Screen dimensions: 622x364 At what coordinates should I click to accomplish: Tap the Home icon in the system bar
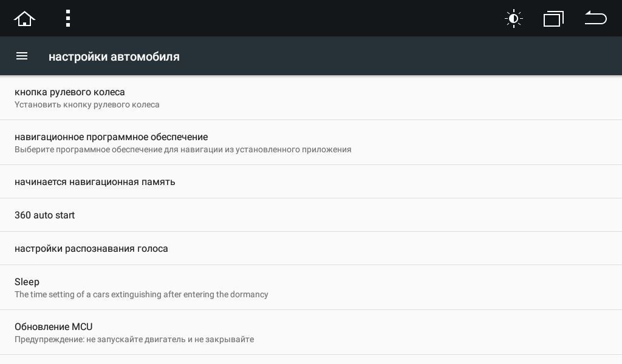point(24,19)
